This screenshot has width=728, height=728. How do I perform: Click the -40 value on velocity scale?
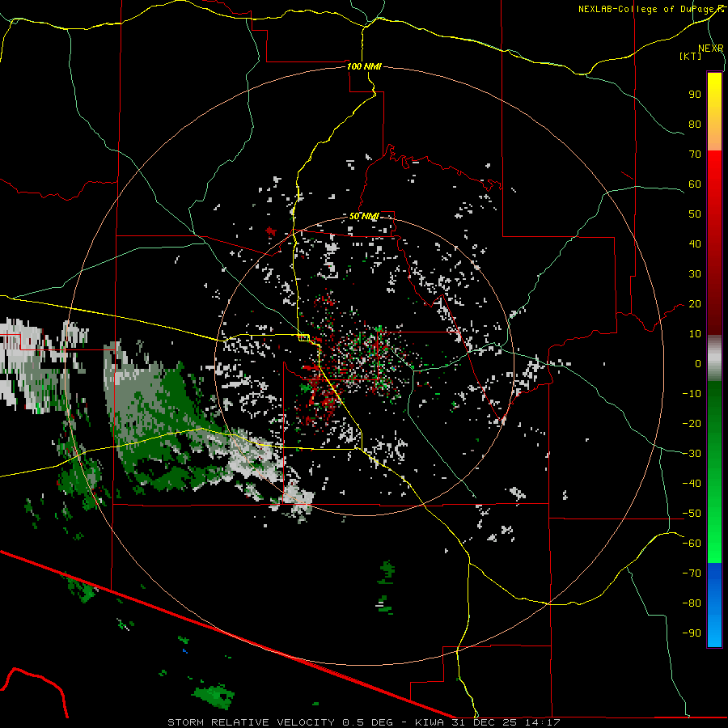pos(692,484)
